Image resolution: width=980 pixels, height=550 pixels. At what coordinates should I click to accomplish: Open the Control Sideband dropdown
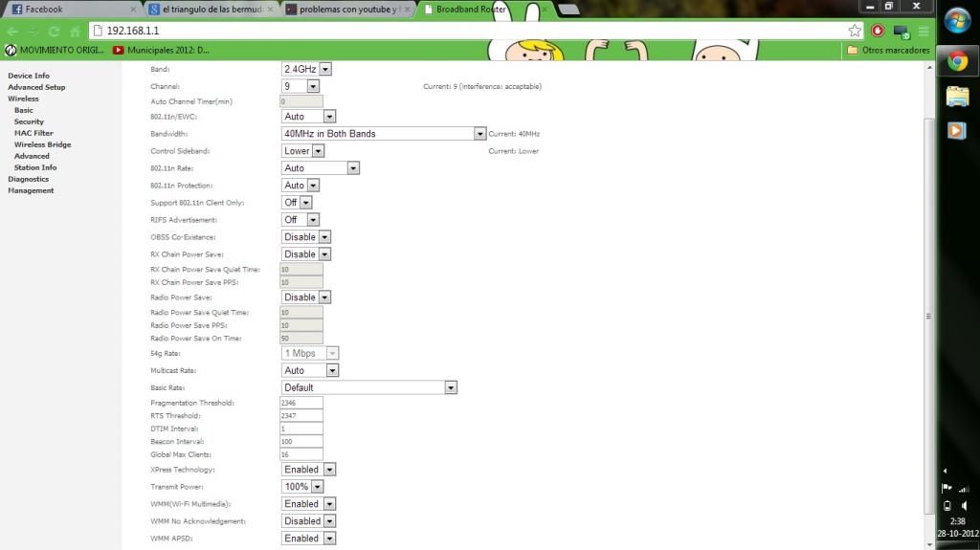302,151
